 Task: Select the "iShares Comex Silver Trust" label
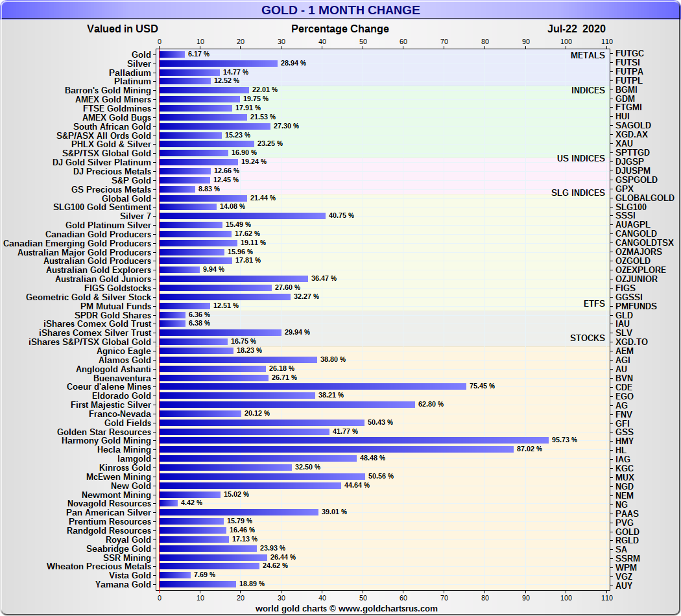click(x=95, y=333)
